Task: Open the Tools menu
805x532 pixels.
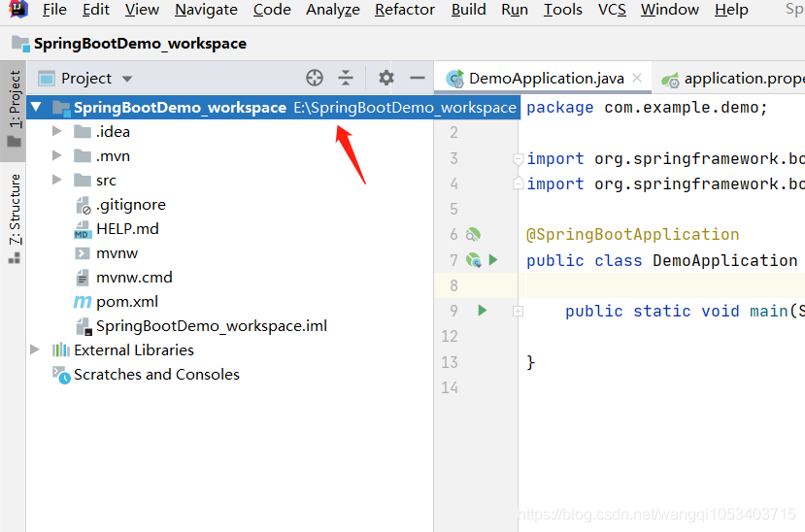Action: (x=562, y=10)
